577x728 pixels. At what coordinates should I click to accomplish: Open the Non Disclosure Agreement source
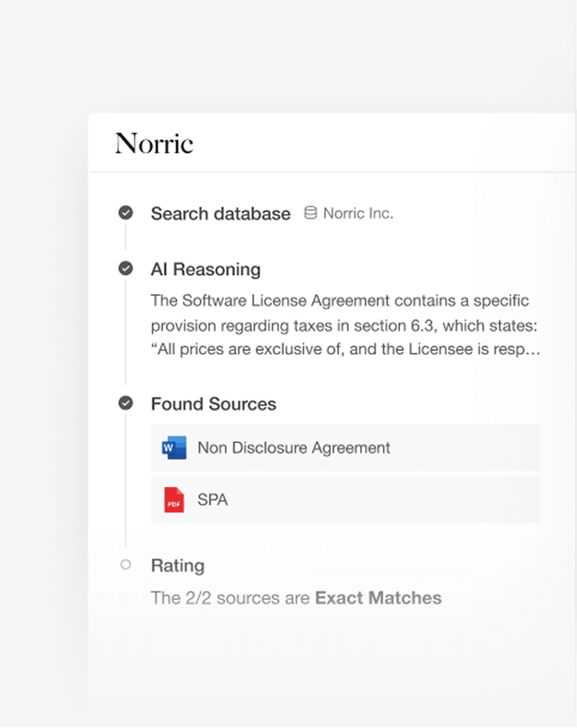346,448
